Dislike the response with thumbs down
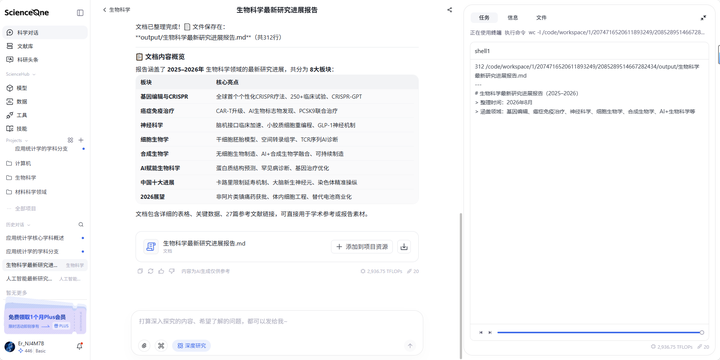 coord(172,271)
